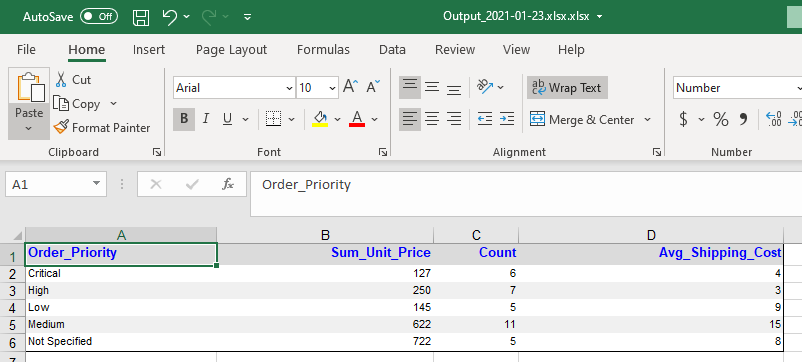Switch to the Insert tab

149,50
